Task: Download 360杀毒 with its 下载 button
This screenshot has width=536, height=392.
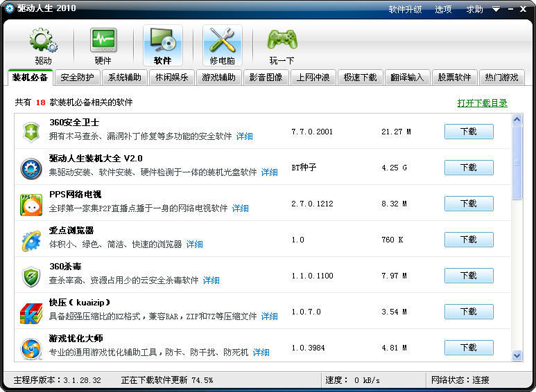Action: click(468, 276)
